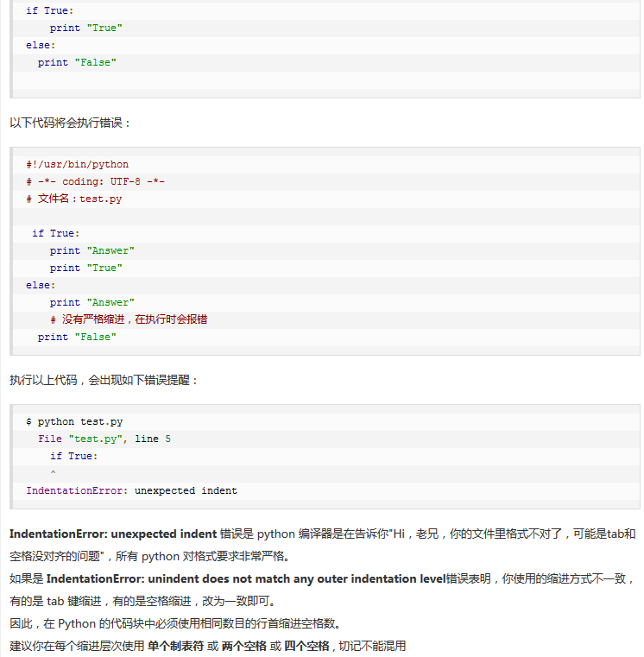
Task: Click the bold text '单个制表符'
Action: [x=175, y=646]
